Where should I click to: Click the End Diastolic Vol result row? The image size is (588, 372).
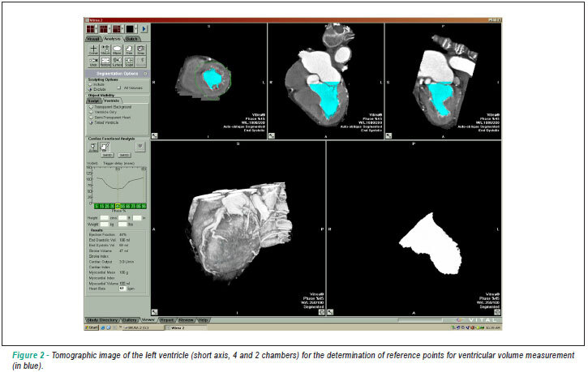[109, 240]
